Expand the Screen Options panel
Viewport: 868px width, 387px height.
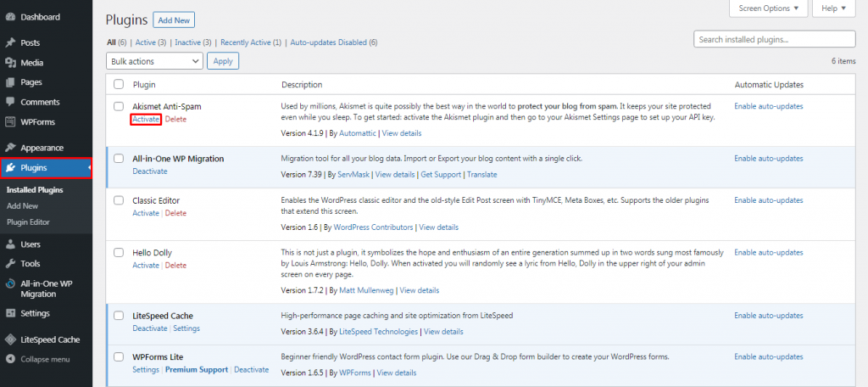pos(768,8)
